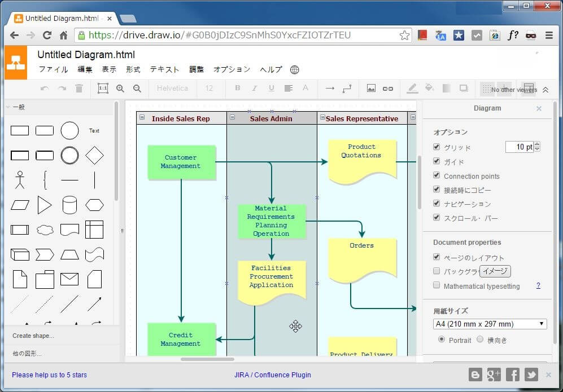The width and height of the screenshot is (563, 392).
Task: Collapse the Inside Sales Rep swimlane
Action: 142,118
